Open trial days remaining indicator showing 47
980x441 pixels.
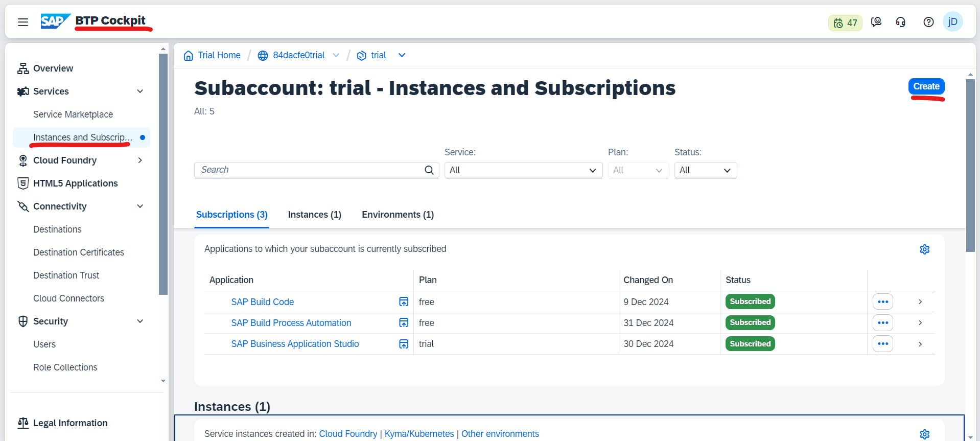[845, 22]
